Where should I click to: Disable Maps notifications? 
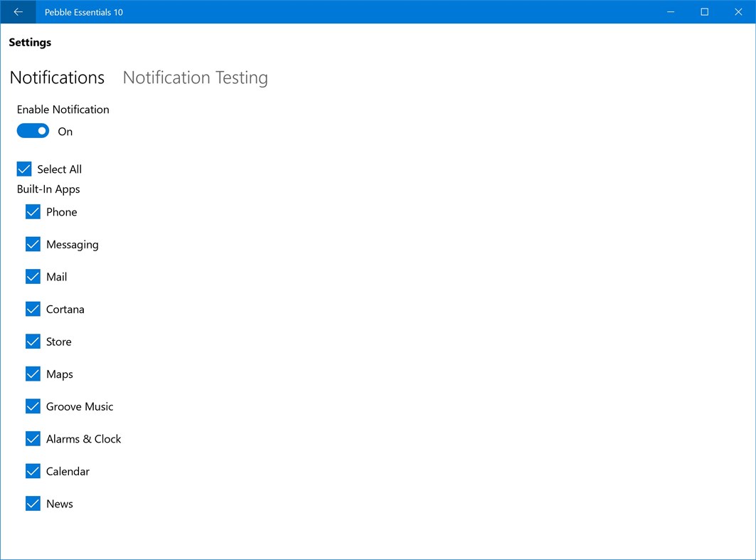coord(33,374)
